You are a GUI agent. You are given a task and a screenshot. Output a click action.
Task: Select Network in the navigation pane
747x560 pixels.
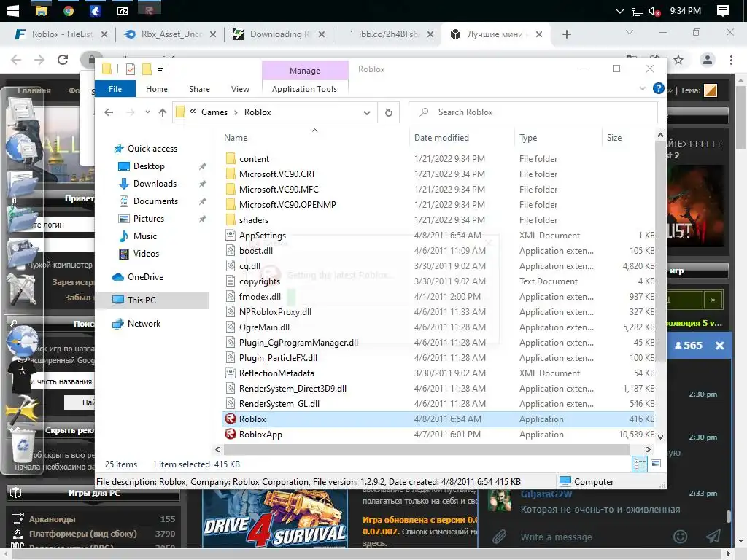click(x=144, y=324)
